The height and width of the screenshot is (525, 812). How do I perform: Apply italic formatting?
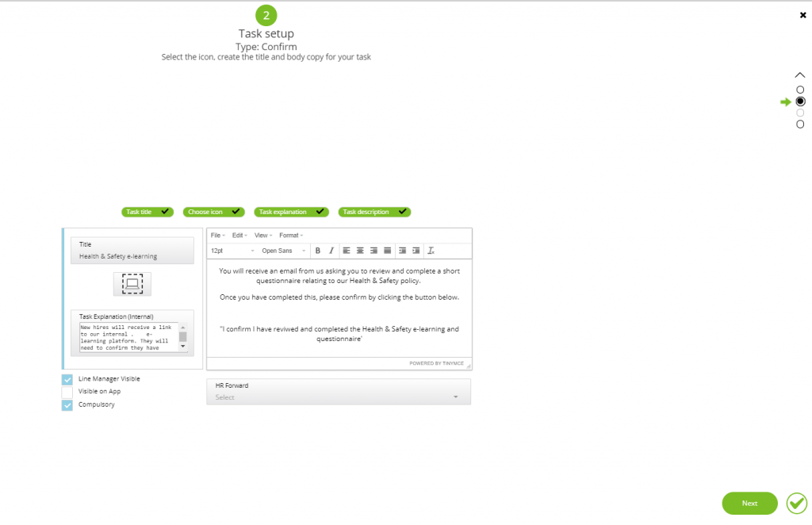coord(331,251)
